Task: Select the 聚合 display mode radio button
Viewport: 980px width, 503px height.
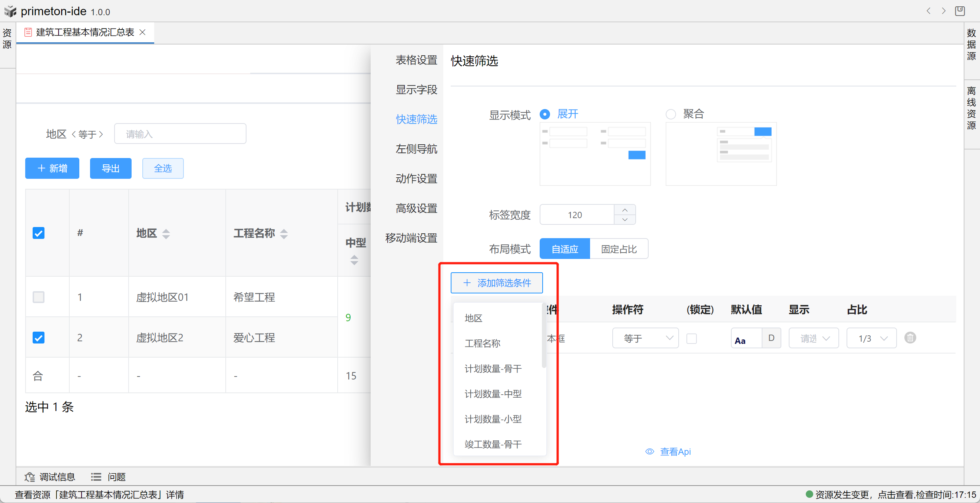Action: click(x=671, y=114)
